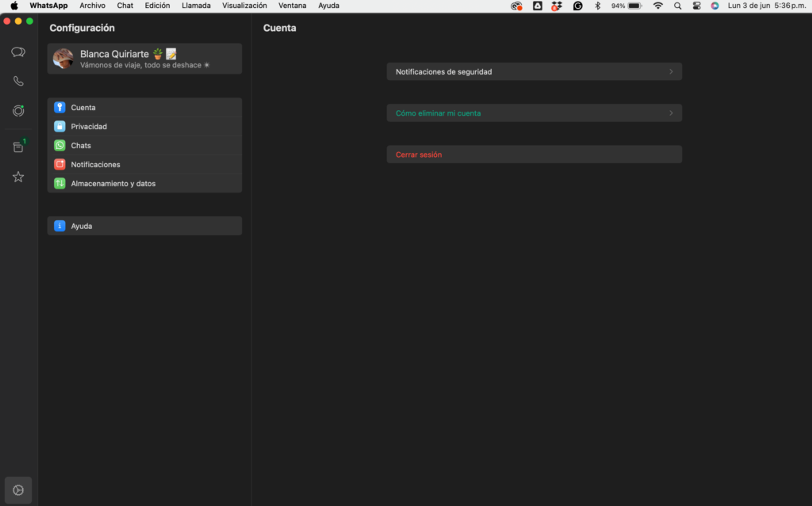
Task: Click the blue key icon for Cuenta
Action: point(60,107)
